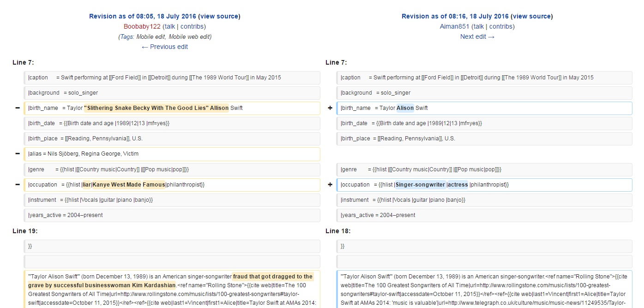Click left '|background = solo_singer' row
Image resolution: width=644 pixels, height=308 pixels.
(x=172, y=93)
